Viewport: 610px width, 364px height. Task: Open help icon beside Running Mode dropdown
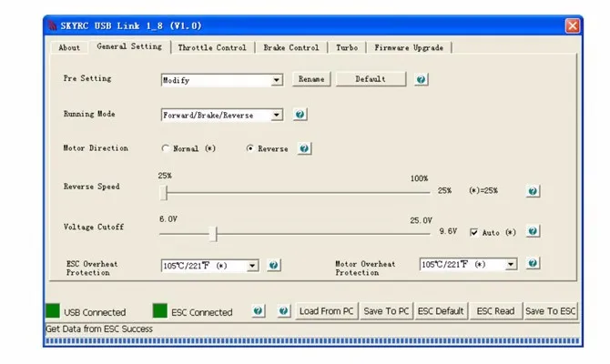click(300, 115)
